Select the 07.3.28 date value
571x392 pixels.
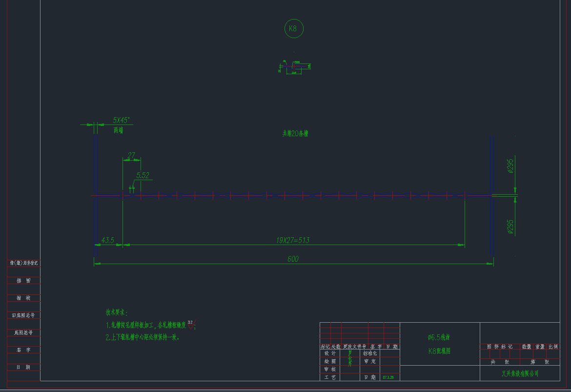[388, 377]
